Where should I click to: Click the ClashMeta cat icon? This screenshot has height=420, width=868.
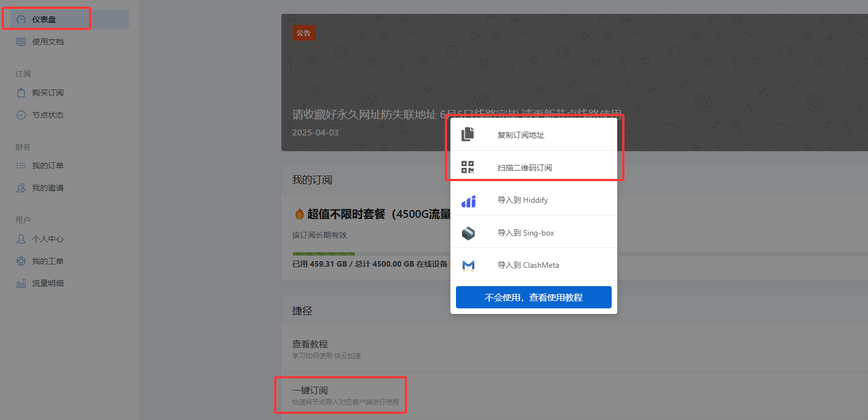468,266
